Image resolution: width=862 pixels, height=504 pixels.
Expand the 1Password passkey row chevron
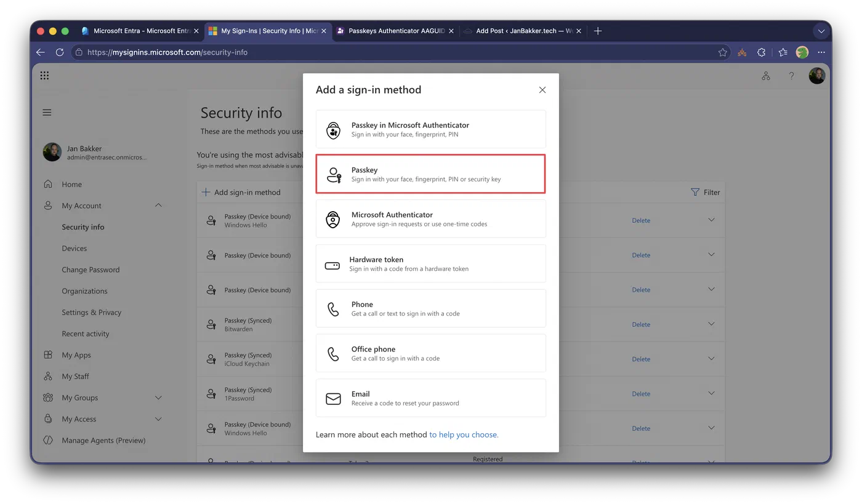pyautogui.click(x=711, y=393)
